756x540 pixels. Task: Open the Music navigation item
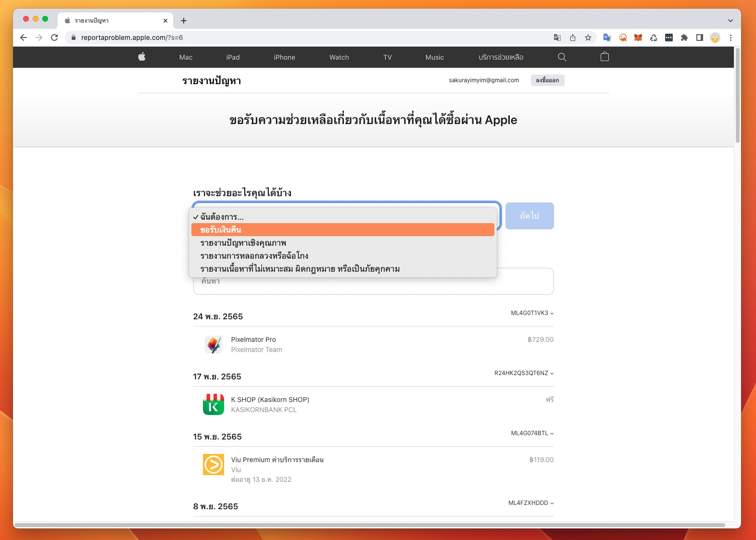[434, 57]
